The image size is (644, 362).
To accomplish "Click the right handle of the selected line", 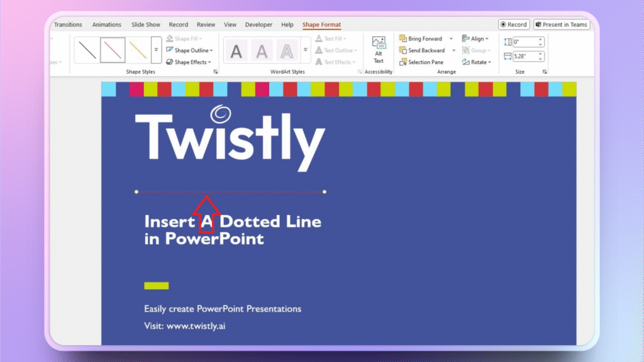I will click(x=325, y=192).
